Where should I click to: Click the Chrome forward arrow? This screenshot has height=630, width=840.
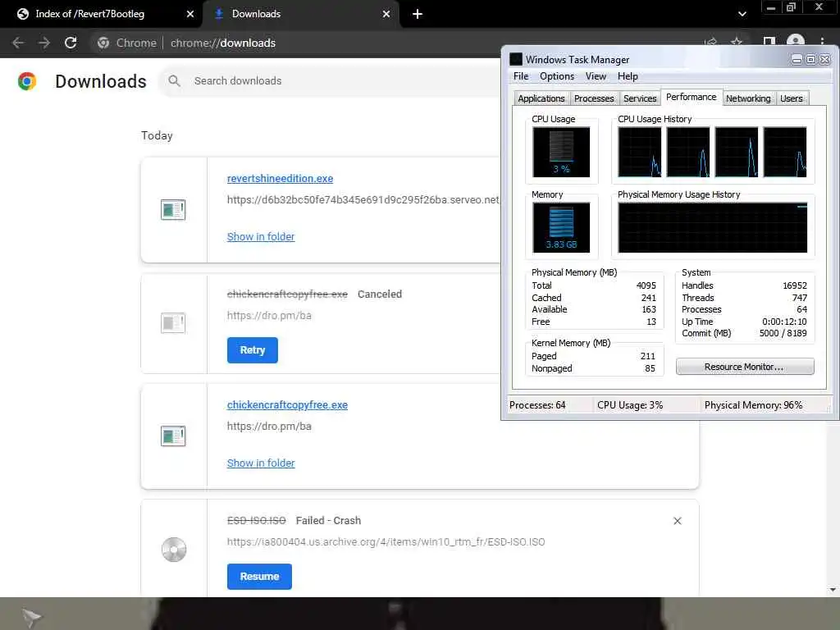point(44,43)
